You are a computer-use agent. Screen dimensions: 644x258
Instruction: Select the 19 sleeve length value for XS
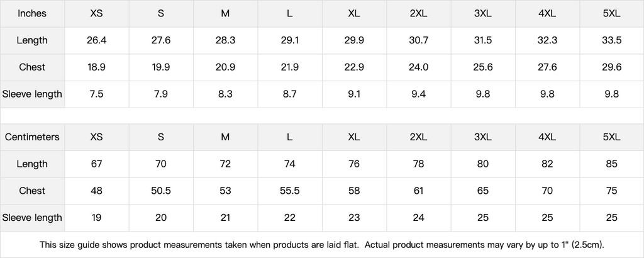tap(97, 218)
